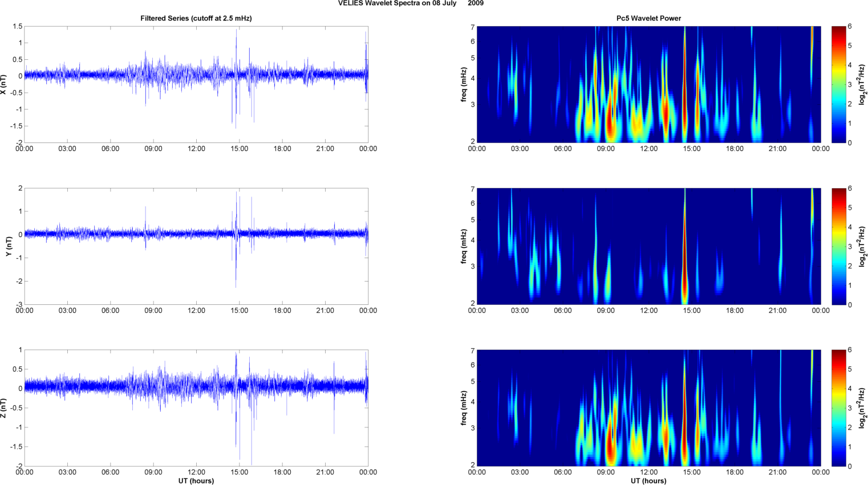Click the -3 tick on the Y (nT) axis

coord(19,305)
